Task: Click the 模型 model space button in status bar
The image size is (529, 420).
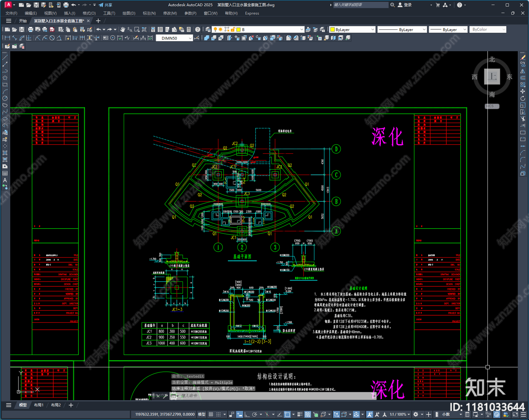Action: point(202,414)
